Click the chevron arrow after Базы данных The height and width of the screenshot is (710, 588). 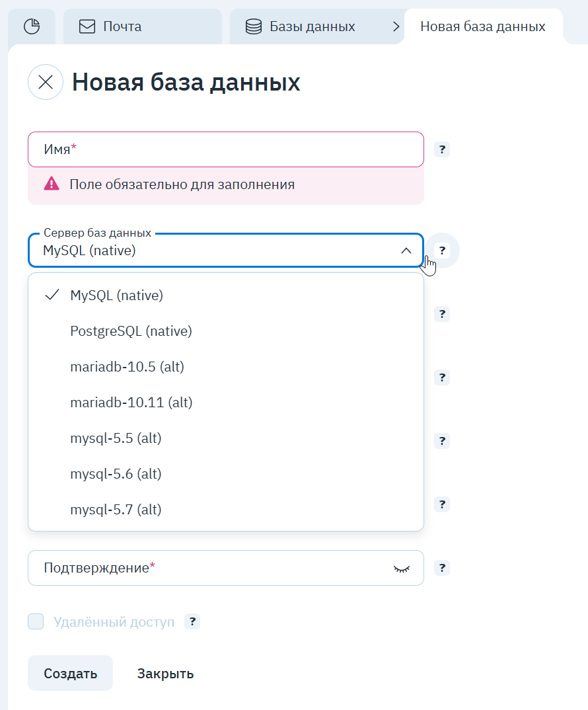396,26
